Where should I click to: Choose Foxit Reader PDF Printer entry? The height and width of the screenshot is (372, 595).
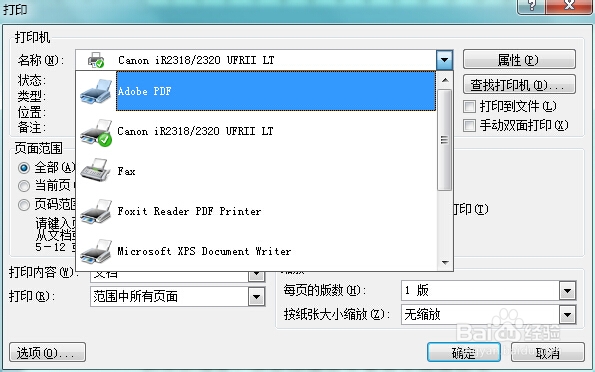coord(276,211)
